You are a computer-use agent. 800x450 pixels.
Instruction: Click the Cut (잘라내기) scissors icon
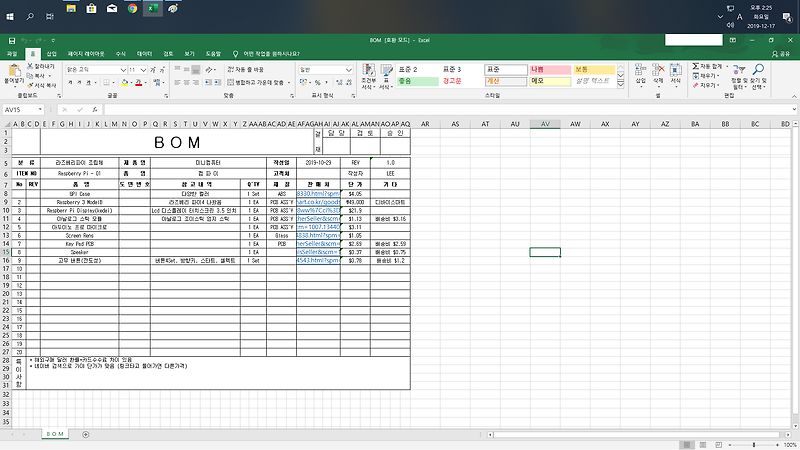coord(30,66)
